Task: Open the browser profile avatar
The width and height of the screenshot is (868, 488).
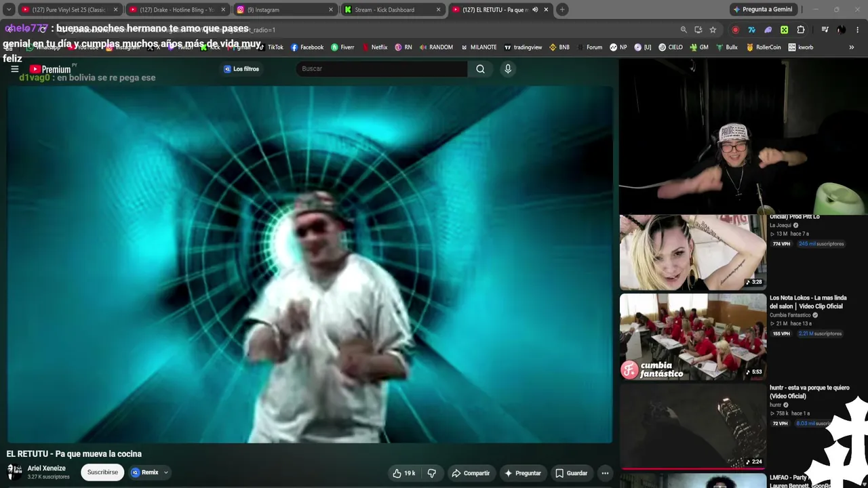Action: 841,30
